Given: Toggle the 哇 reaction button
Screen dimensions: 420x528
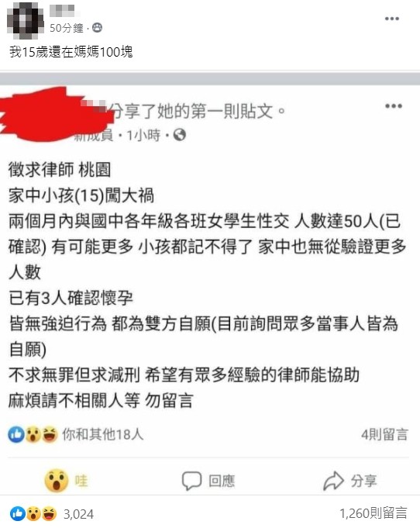Looking at the screenshot, I should tap(67, 481).
